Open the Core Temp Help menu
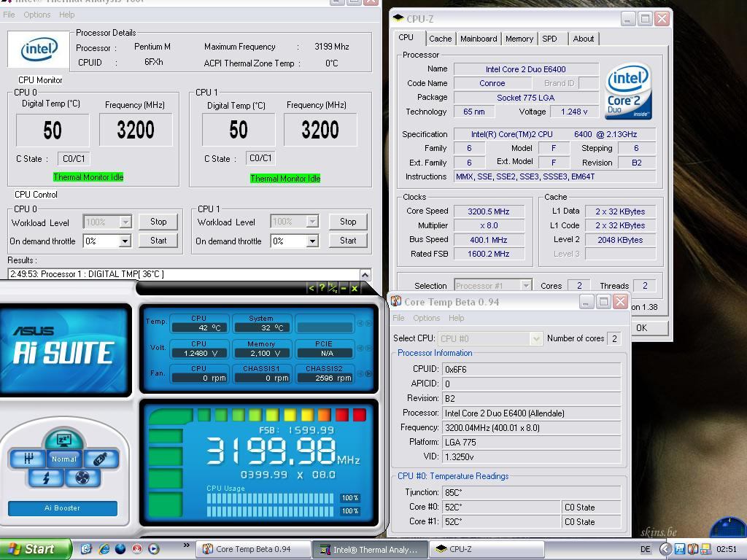This screenshot has height=560, width=747. (456, 318)
